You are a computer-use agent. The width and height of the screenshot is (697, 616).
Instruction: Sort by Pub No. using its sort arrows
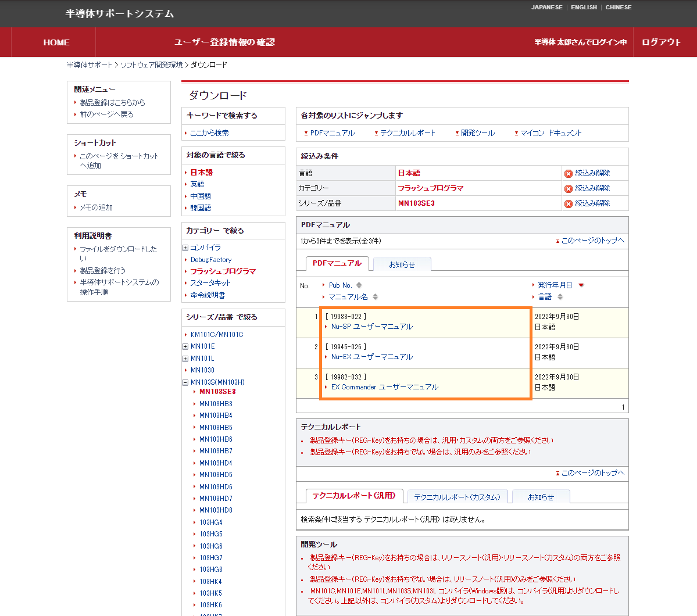click(359, 285)
